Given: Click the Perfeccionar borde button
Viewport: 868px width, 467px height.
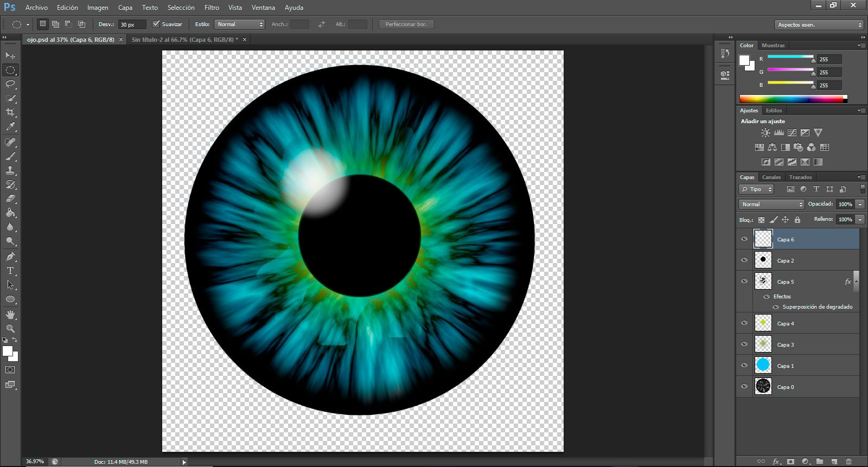Looking at the screenshot, I should pos(406,24).
